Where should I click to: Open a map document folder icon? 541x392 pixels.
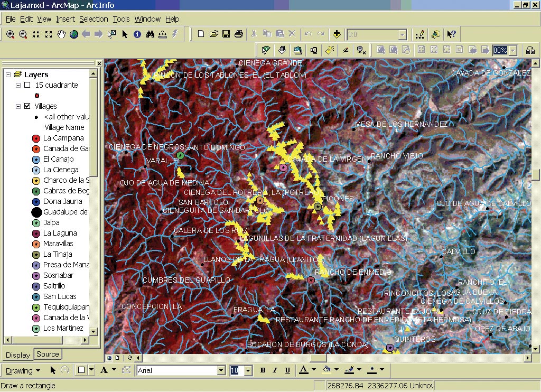click(x=213, y=34)
